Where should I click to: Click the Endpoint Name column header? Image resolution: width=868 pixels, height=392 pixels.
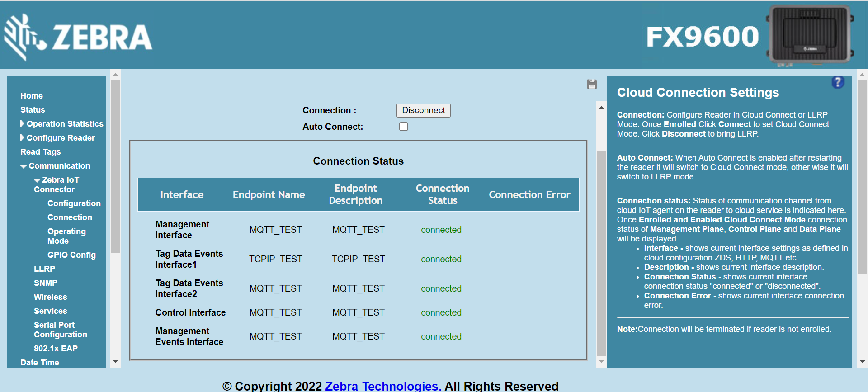tap(269, 194)
